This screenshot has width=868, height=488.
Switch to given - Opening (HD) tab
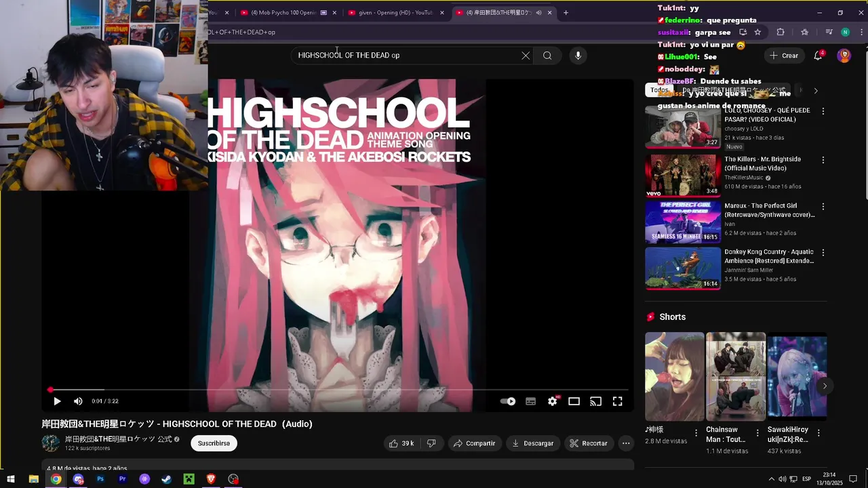[x=390, y=12]
